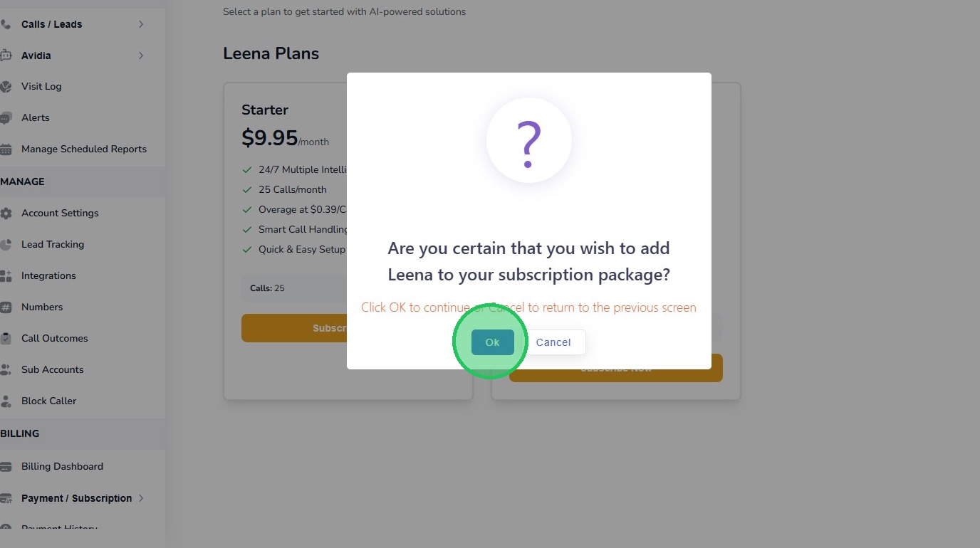
Task: Click the Starter plan Subscribe button
Action: [293, 328]
